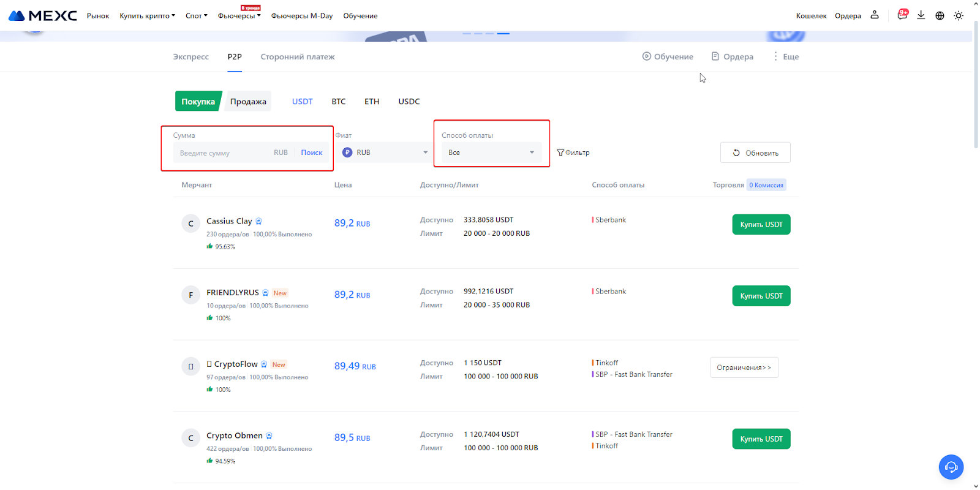Open Обучение in top navigation
The width and height of the screenshot is (980, 490).
point(360,16)
